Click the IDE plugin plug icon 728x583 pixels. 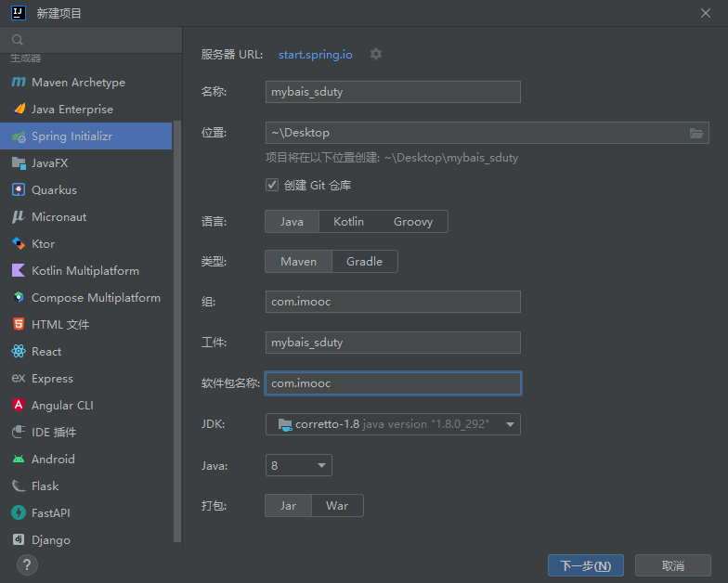point(19,432)
